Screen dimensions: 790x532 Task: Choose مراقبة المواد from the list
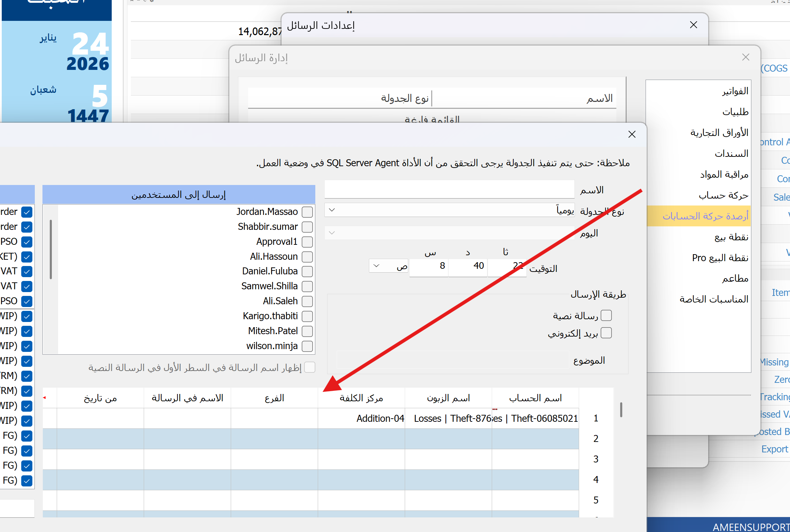724,175
